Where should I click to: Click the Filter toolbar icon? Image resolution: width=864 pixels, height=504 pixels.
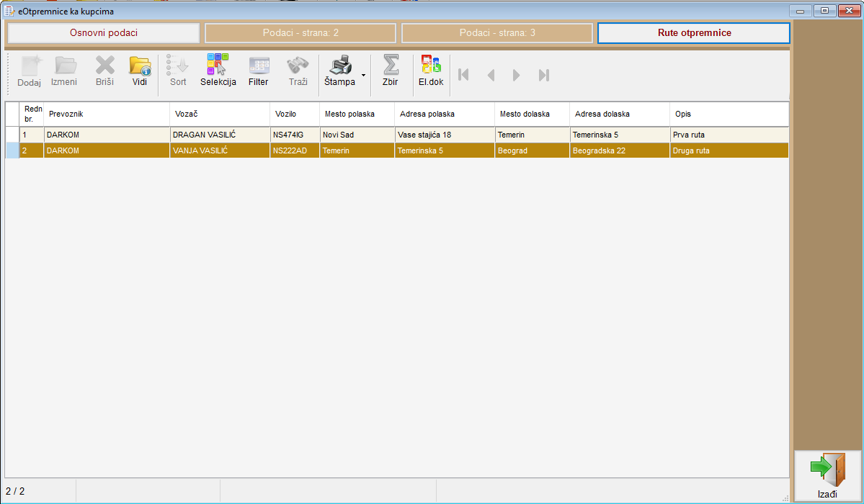click(x=258, y=67)
